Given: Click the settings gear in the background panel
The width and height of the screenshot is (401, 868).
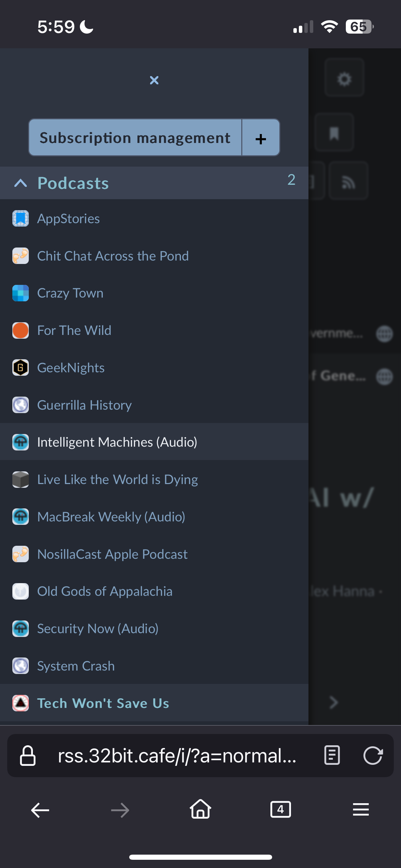Looking at the screenshot, I should [344, 78].
